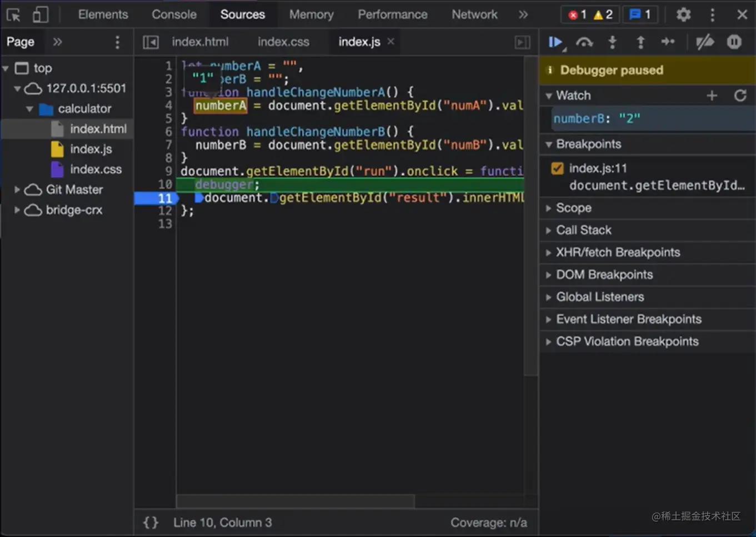
Task: Click the errors count badge
Action: (x=578, y=15)
